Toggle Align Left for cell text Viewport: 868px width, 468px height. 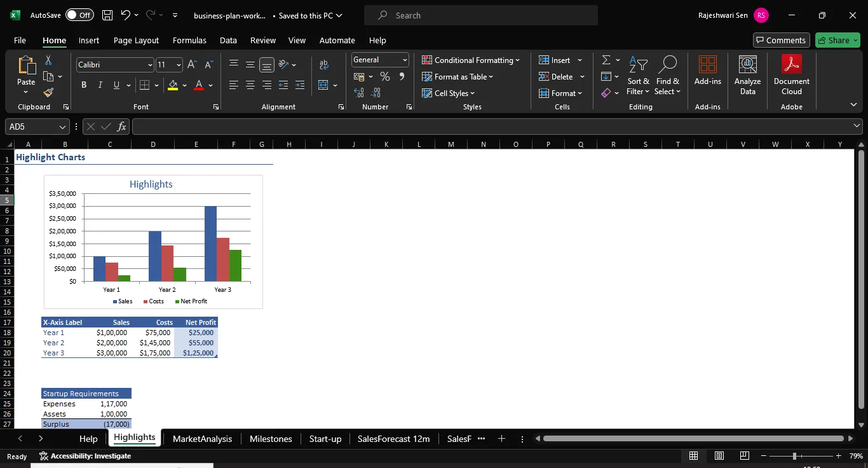pyautogui.click(x=234, y=85)
